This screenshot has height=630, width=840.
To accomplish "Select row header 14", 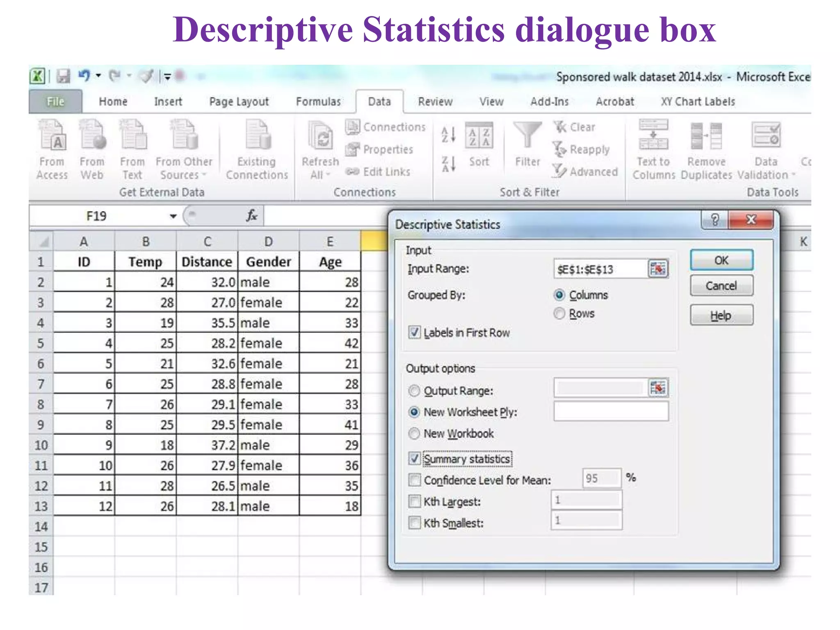I will tap(41, 526).
